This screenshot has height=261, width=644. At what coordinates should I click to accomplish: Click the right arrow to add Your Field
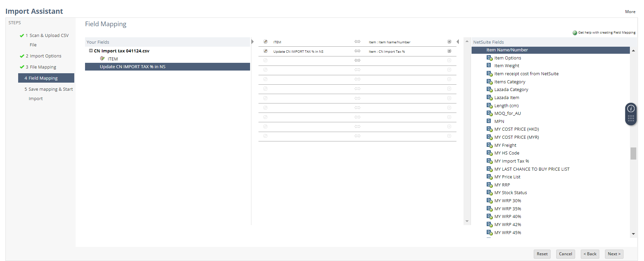pos(252,42)
